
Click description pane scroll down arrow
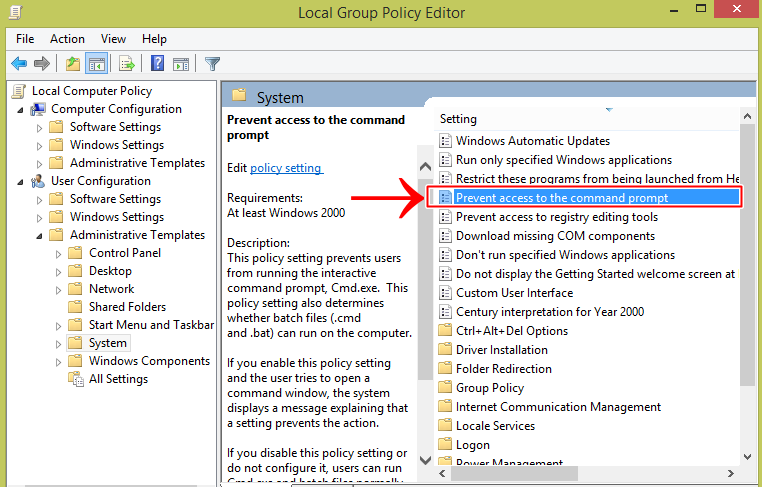[425, 459]
